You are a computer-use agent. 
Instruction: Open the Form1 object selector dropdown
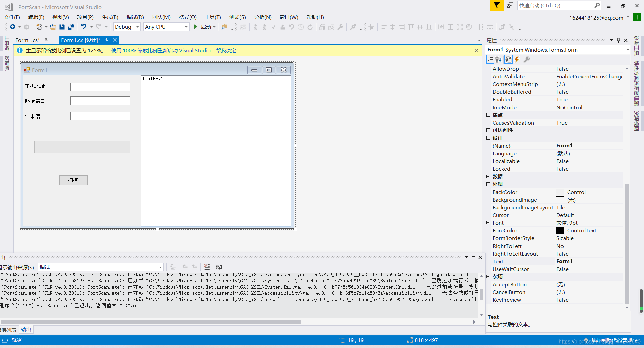coord(628,50)
